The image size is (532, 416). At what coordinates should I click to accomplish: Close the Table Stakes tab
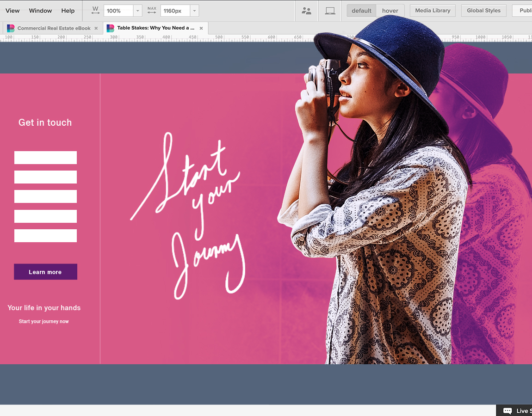tap(201, 28)
